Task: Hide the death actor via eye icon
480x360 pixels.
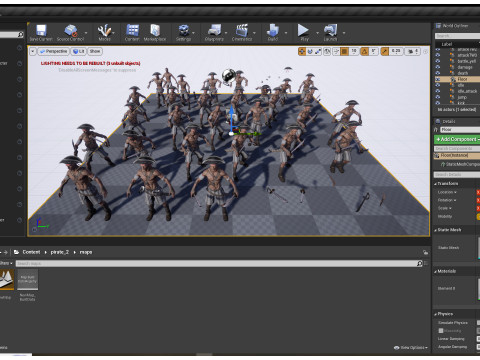Action: (x=438, y=73)
